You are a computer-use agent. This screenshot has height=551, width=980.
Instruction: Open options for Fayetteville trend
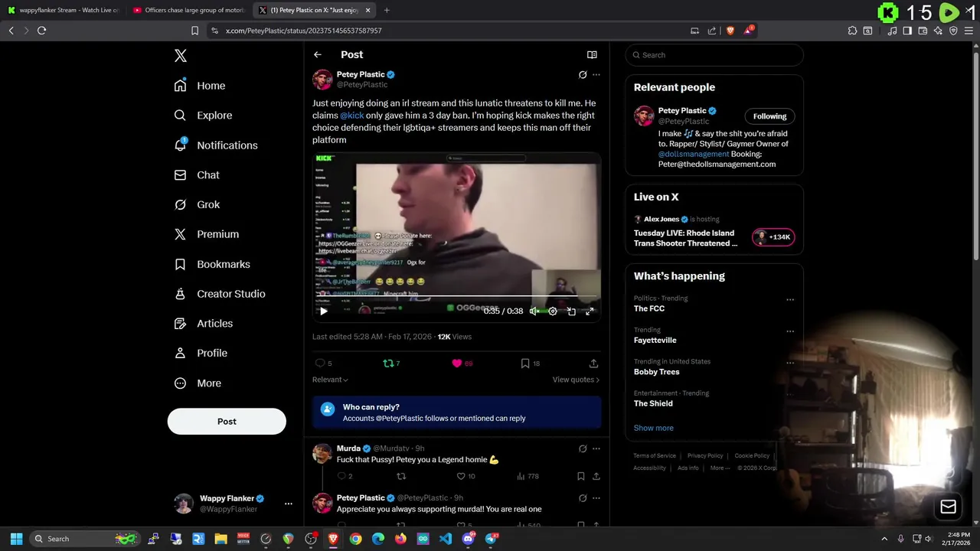click(790, 331)
